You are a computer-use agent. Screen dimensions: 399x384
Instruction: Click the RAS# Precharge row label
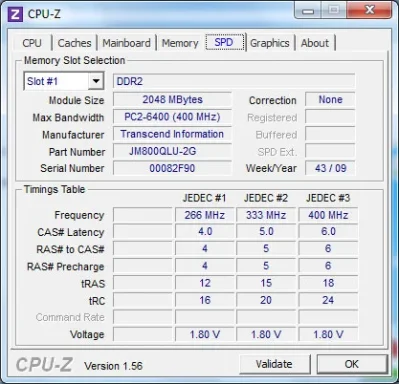(x=65, y=267)
